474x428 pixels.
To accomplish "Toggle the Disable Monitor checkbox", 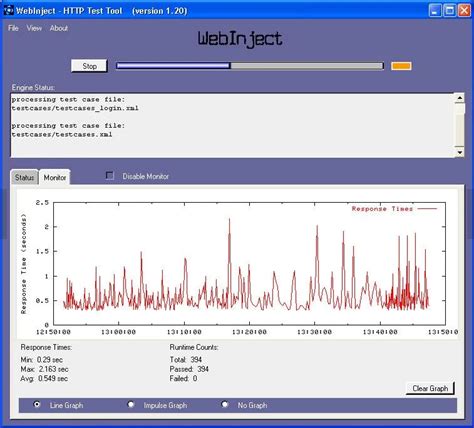I will click(110, 176).
